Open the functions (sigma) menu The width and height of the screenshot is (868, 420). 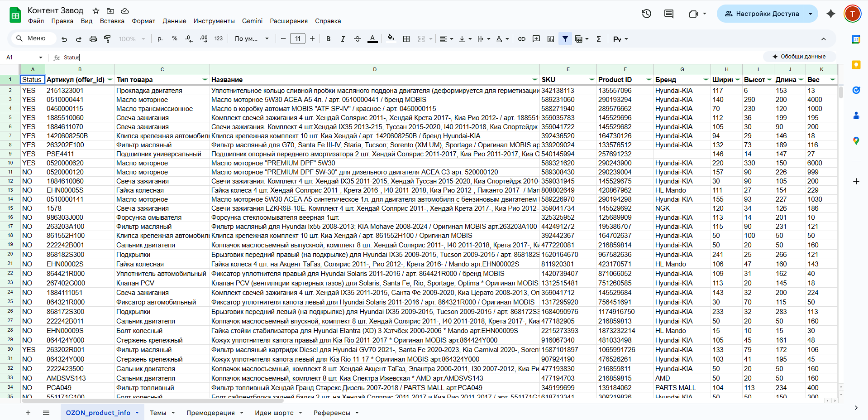(599, 39)
